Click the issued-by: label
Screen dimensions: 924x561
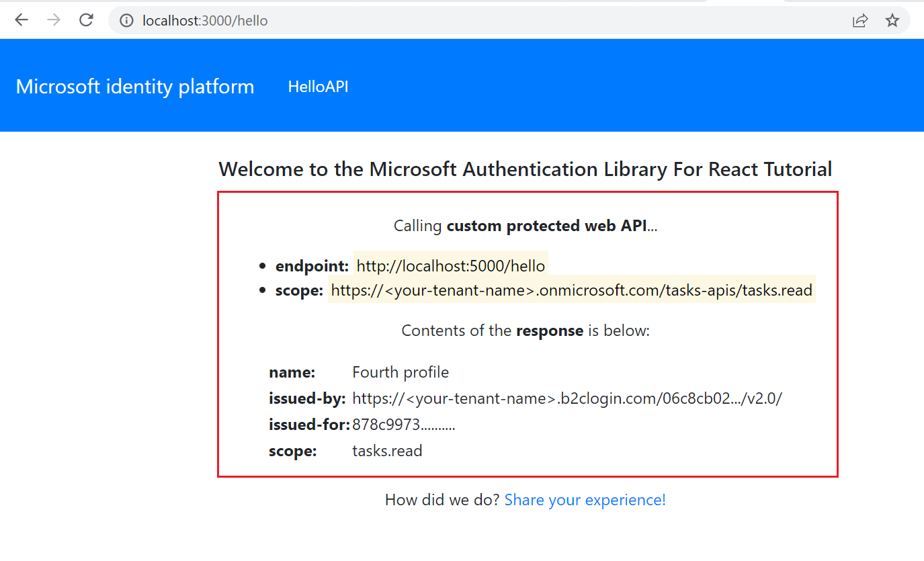coord(307,398)
